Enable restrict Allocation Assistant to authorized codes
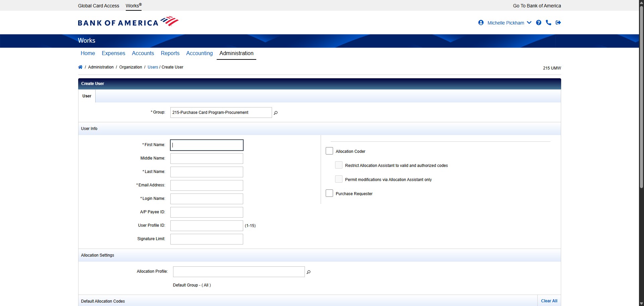 tap(339, 165)
